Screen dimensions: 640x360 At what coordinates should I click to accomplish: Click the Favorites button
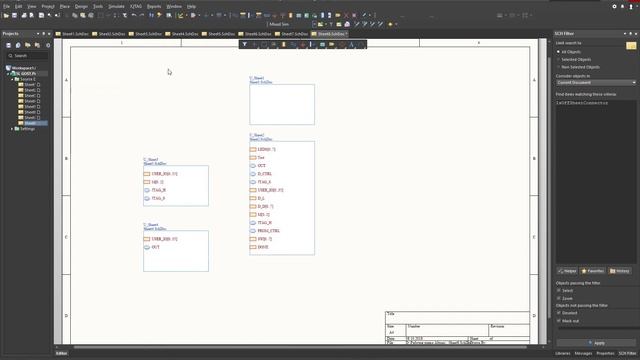(x=593, y=271)
